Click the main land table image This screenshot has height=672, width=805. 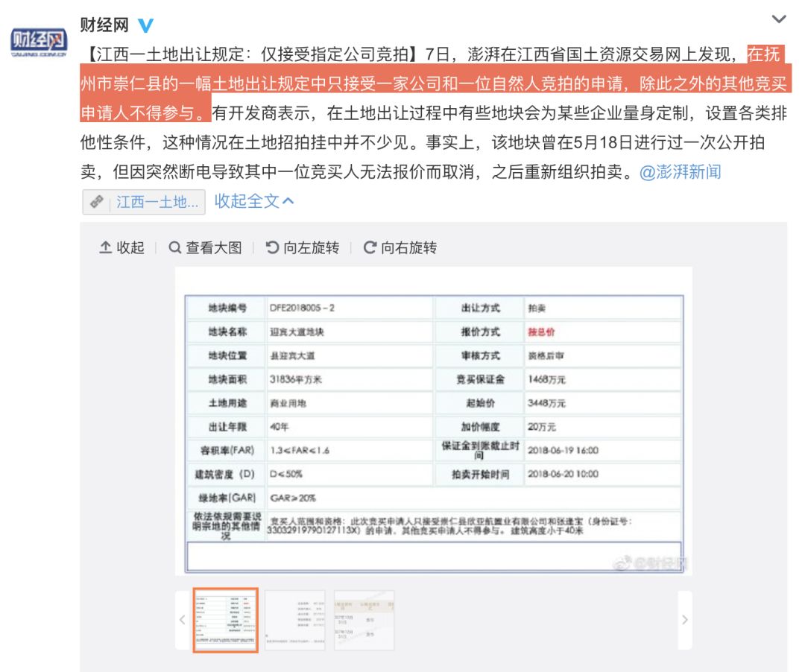pos(434,421)
